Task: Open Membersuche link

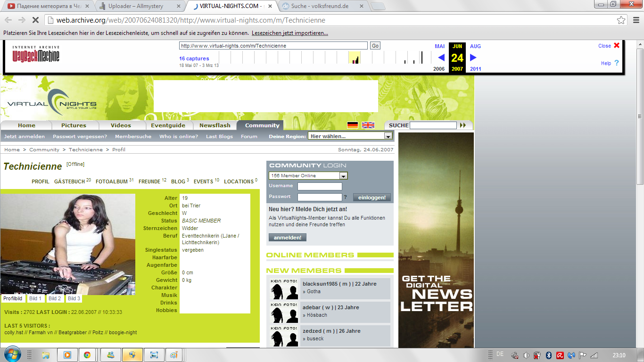Action: (133, 136)
